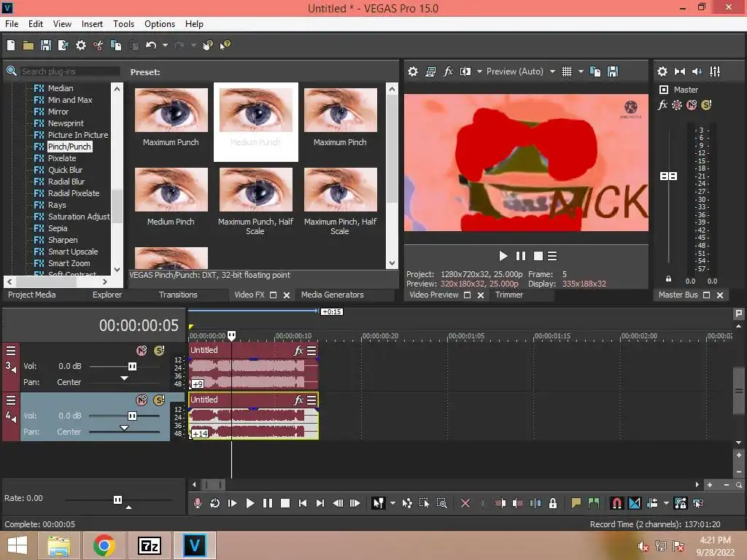This screenshot has width=747, height=560.
Task: Open menu of track 4 Untitled clip
Action: [311, 400]
